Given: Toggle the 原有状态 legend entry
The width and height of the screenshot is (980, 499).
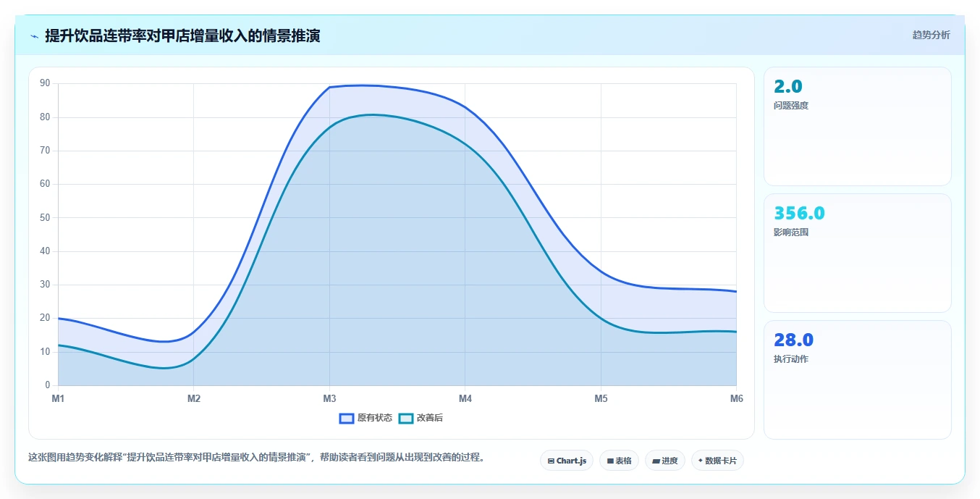Looking at the screenshot, I should [x=366, y=418].
